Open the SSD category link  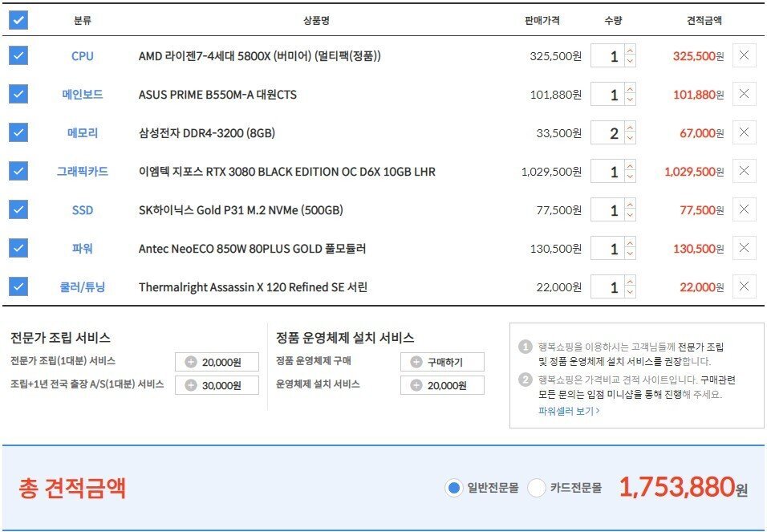tap(82, 210)
